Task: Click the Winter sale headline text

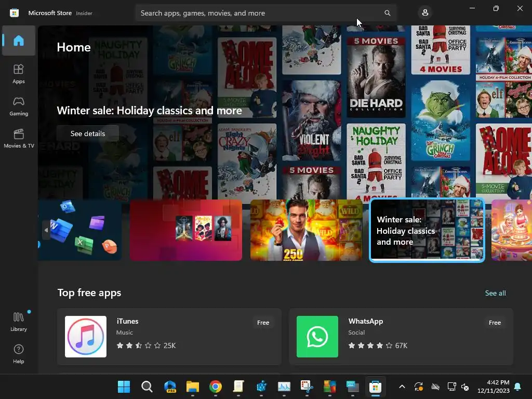Action: click(149, 111)
